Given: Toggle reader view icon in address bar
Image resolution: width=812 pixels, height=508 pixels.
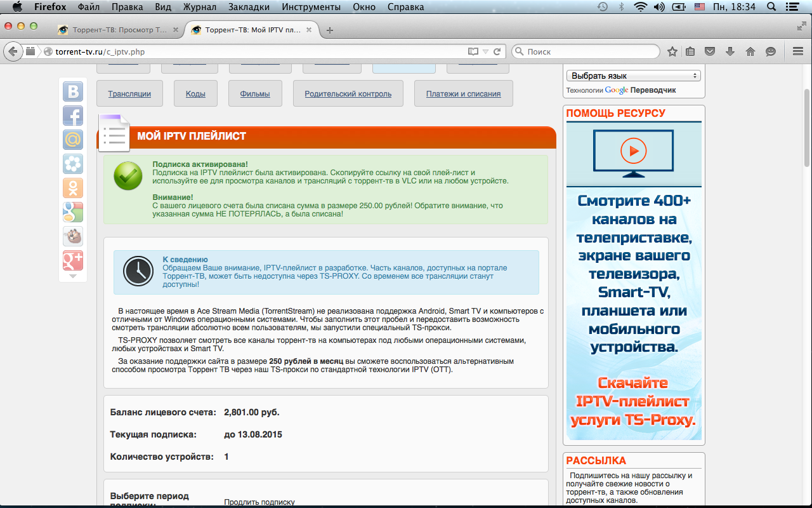Looking at the screenshot, I should [473, 51].
